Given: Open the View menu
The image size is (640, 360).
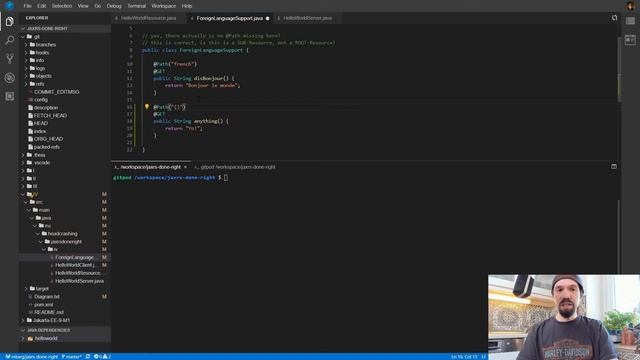Looking at the screenshot, I should coord(83,6).
